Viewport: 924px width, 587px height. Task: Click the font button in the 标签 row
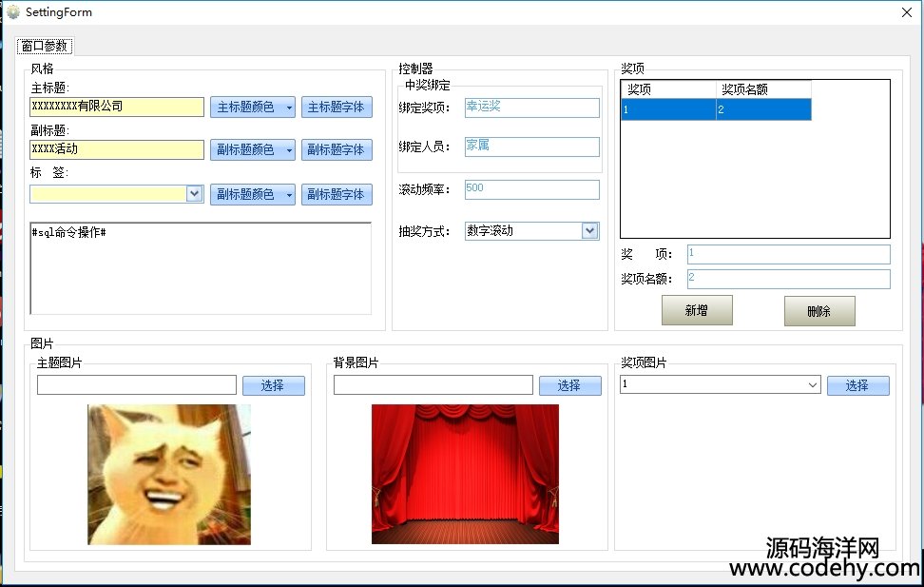point(337,195)
